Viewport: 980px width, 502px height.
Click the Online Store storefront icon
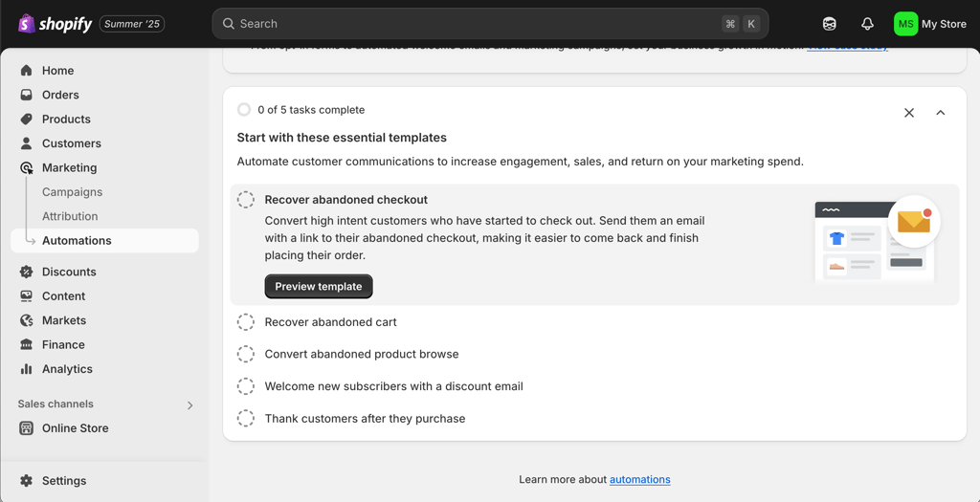click(26, 428)
